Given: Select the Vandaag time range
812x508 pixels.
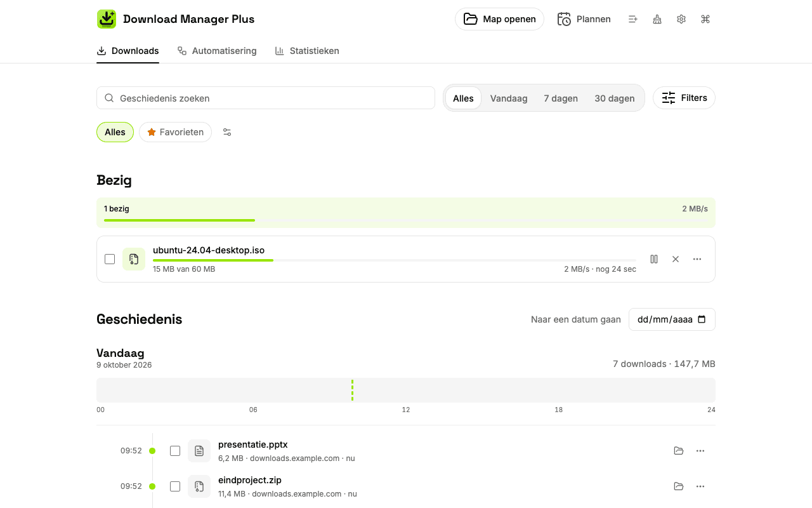Looking at the screenshot, I should coord(509,98).
